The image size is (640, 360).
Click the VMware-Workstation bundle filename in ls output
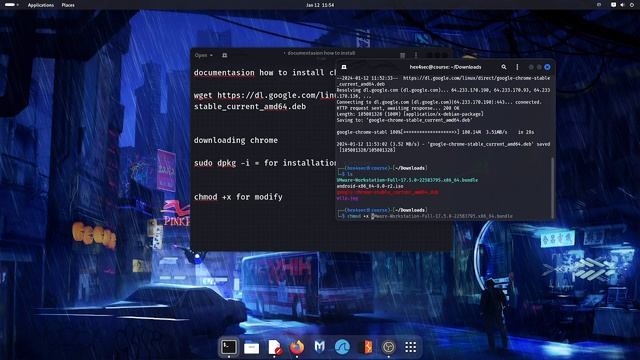click(407, 180)
